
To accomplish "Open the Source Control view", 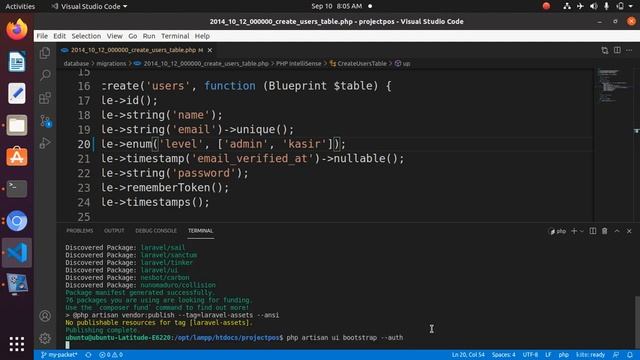I will point(45,121).
